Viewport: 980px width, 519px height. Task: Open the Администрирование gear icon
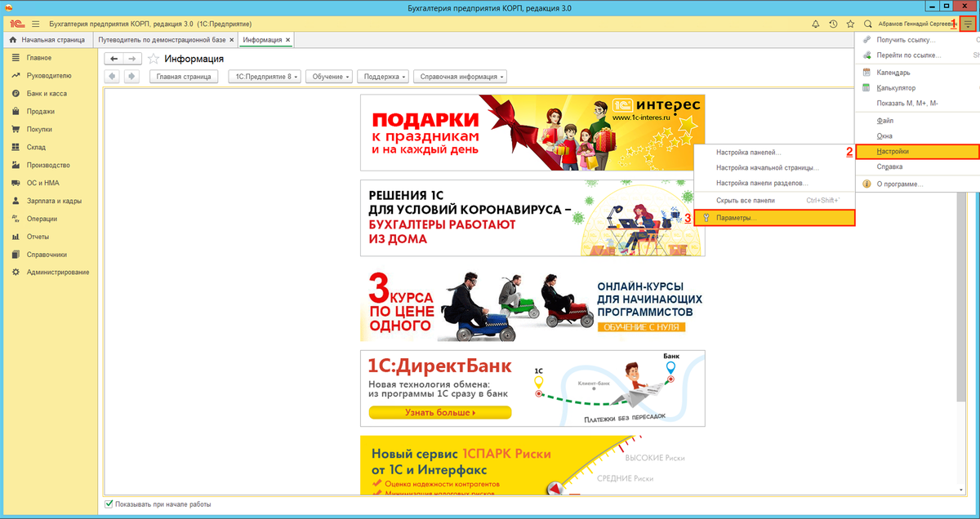click(16, 273)
